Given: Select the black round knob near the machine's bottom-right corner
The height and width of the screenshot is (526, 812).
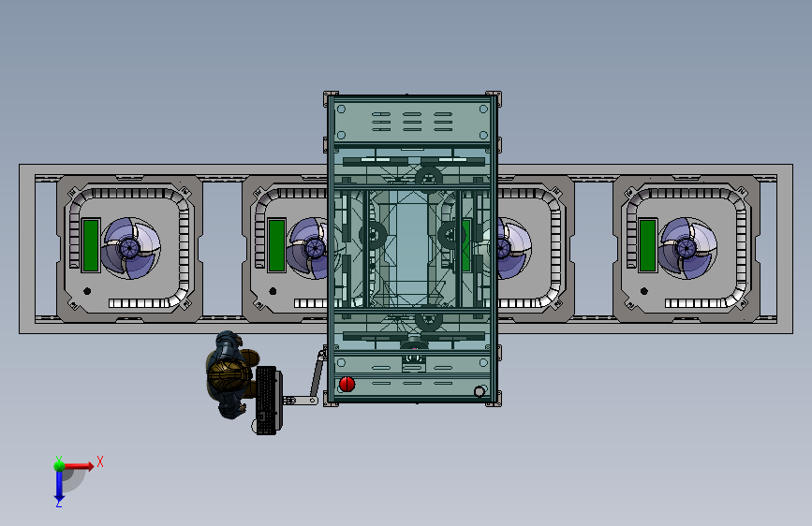Looking at the screenshot, I should (480, 392).
